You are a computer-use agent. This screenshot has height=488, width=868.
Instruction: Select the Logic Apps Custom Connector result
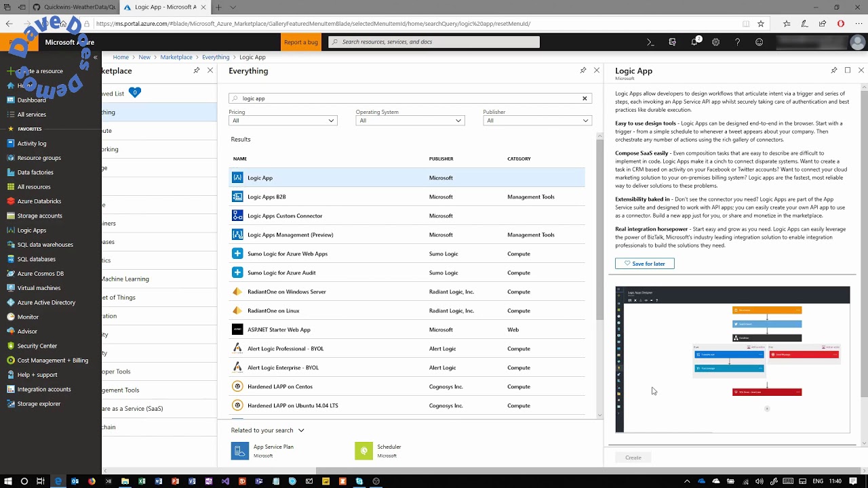(x=407, y=216)
